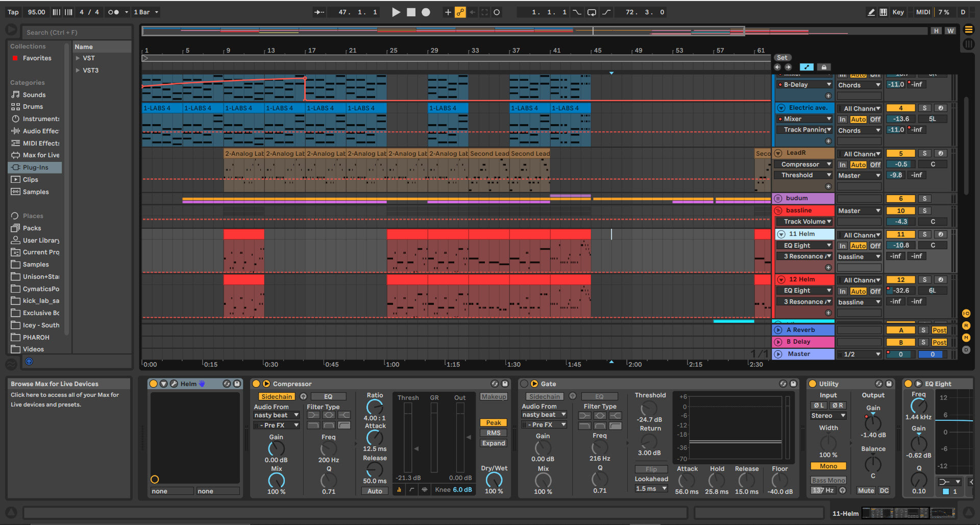The width and height of the screenshot is (980, 525).
Task: Toggle automation mode button
Action: point(806,67)
